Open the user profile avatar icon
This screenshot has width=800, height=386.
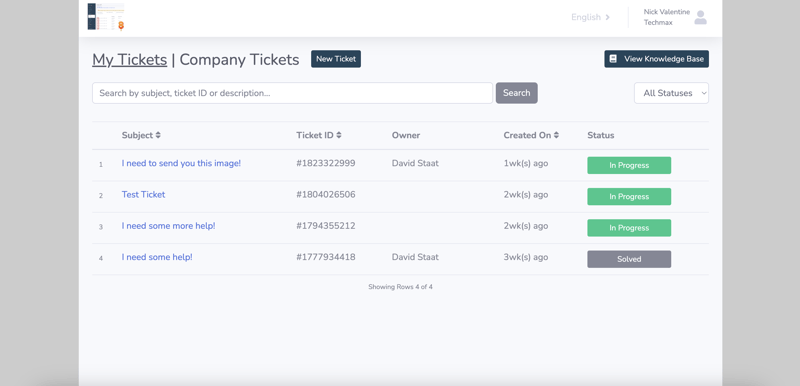pyautogui.click(x=701, y=17)
